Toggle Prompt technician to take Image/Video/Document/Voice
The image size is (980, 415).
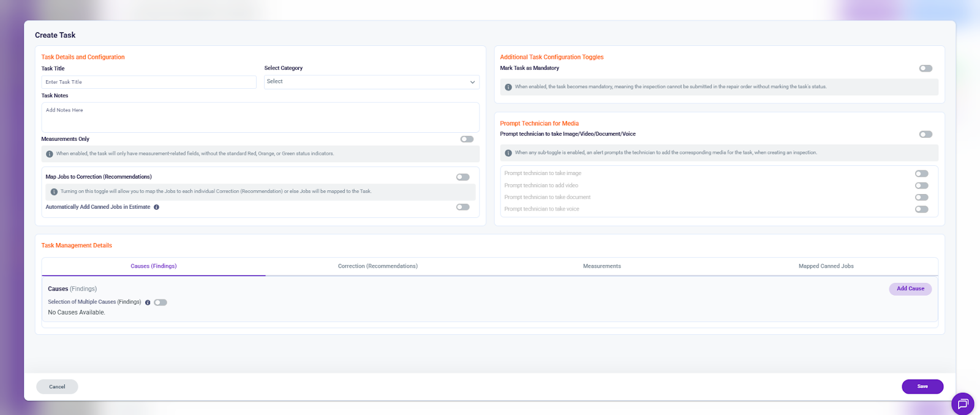tap(925, 134)
